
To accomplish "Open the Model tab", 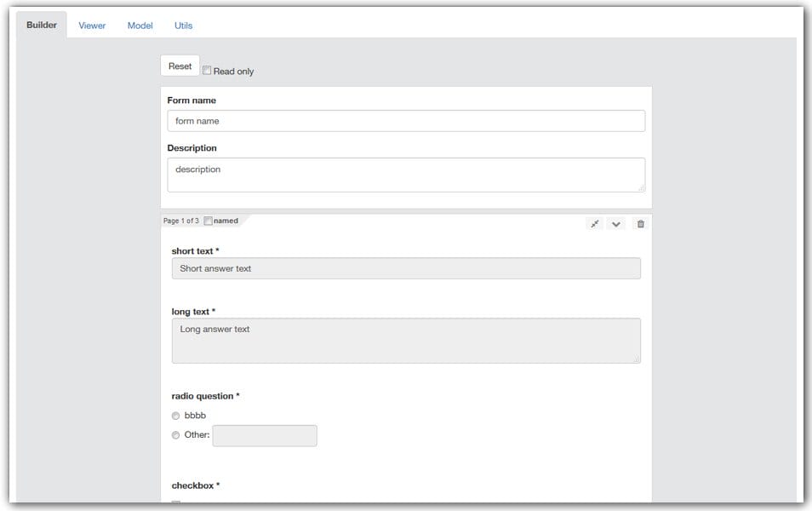I will point(140,26).
